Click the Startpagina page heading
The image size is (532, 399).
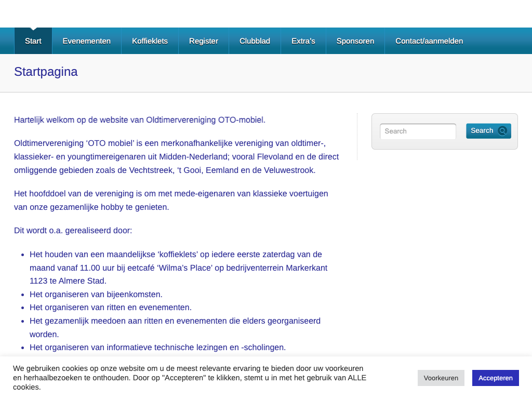pyautogui.click(x=46, y=72)
